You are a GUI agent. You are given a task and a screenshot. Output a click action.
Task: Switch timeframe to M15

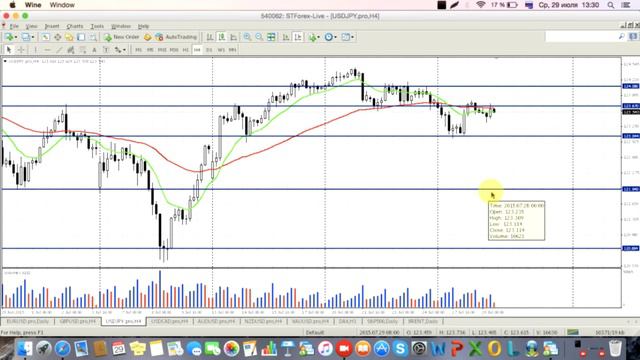pyautogui.click(x=162, y=50)
